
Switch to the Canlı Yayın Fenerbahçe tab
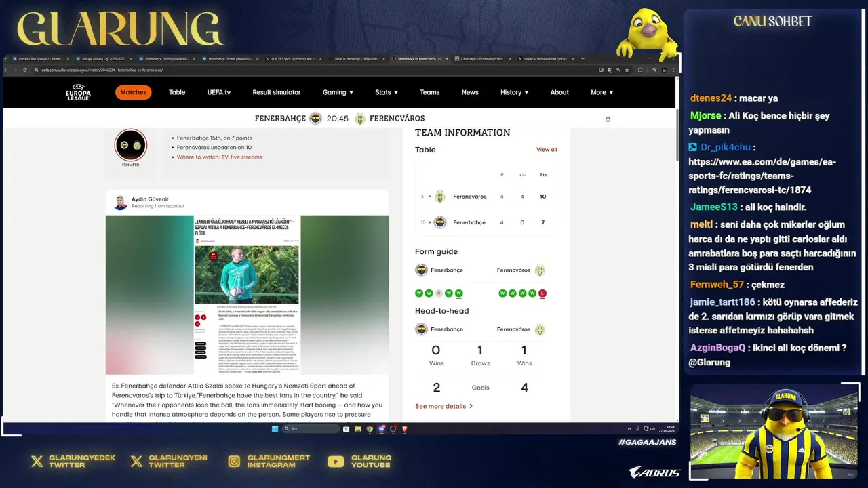click(482, 59)
